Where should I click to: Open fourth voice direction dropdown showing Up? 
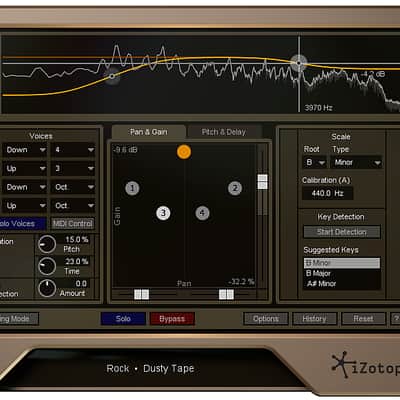(x=24, y=206)
